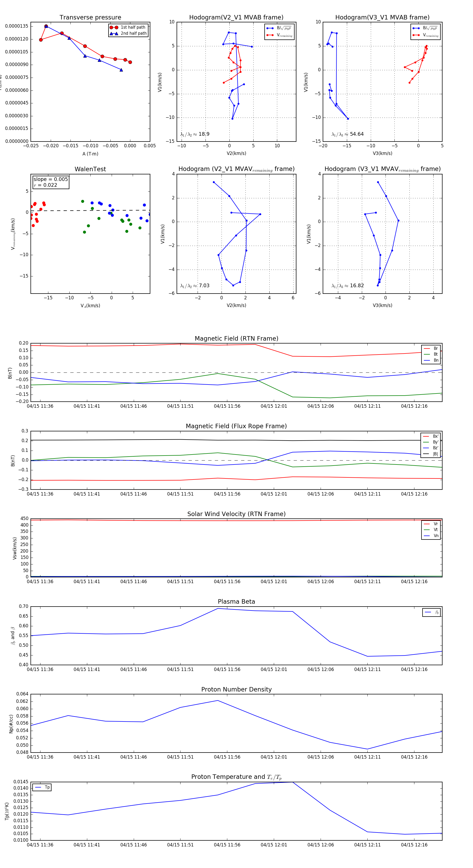Click 'Proton Number Density' plot title
The height and width of the screenshot is (868, 473).
[x=236, y=689]
